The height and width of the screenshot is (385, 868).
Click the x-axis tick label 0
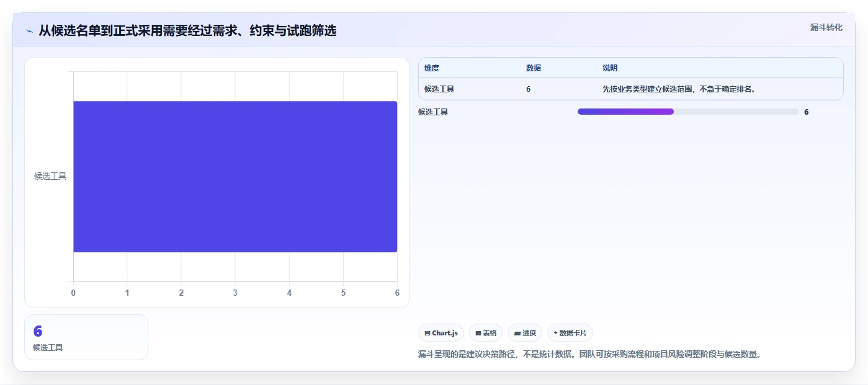tap(73, 293)
